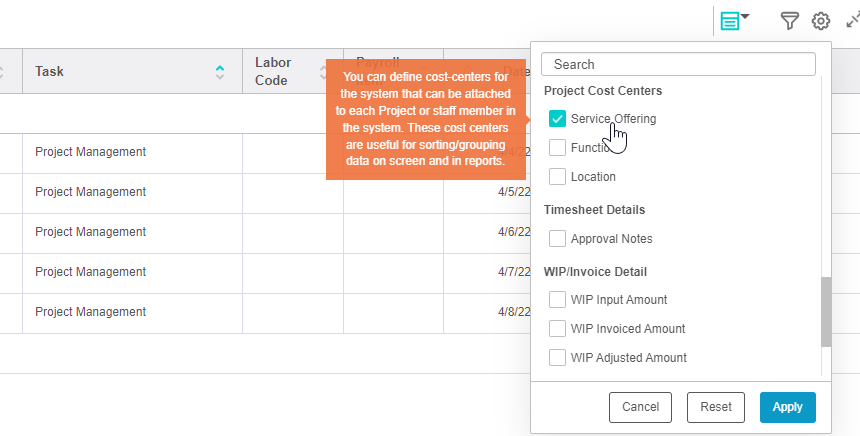The width and height of the screenshot is (860, 436).
Task: Open the settings gear icon
Action: click(821, 21)
